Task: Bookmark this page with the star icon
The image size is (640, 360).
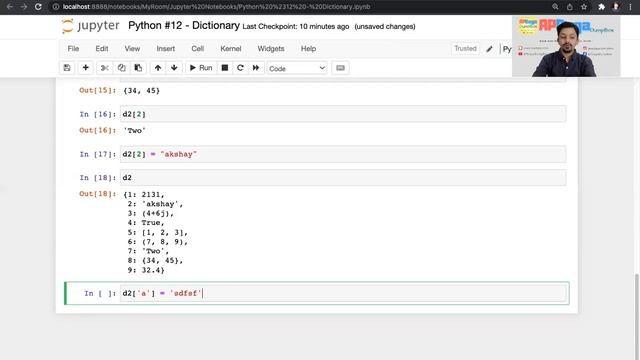Action: coord(584,7)
